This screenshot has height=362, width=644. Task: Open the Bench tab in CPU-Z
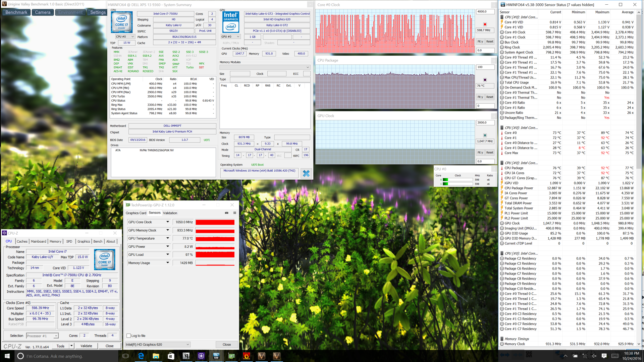[x=98, y=241]
